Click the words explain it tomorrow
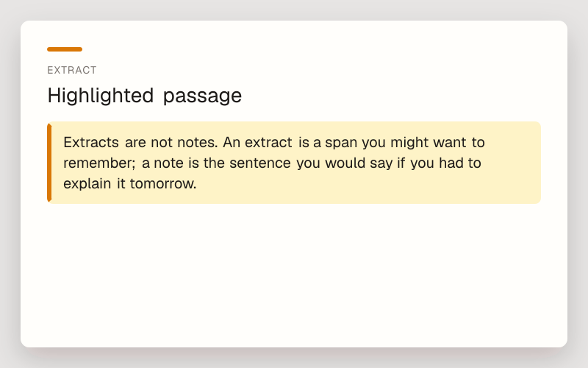This screenshot has width=588, height=368. tap(130, 184)
